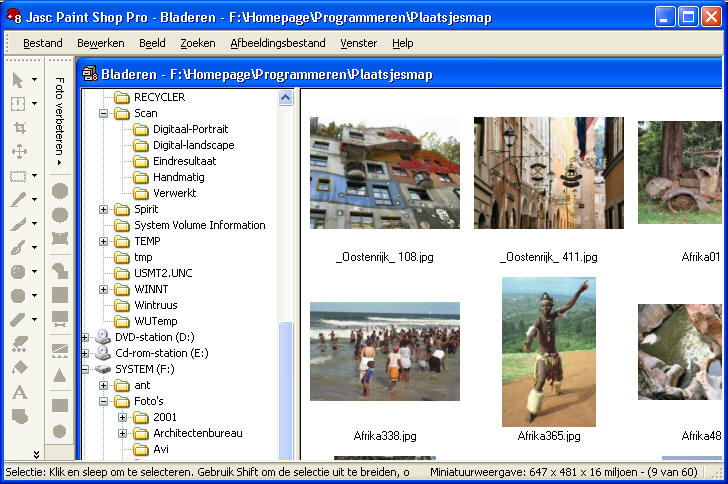Select the Paint Brush tool icon
This screenshot has width=728, height=484.
coord(18,224)
